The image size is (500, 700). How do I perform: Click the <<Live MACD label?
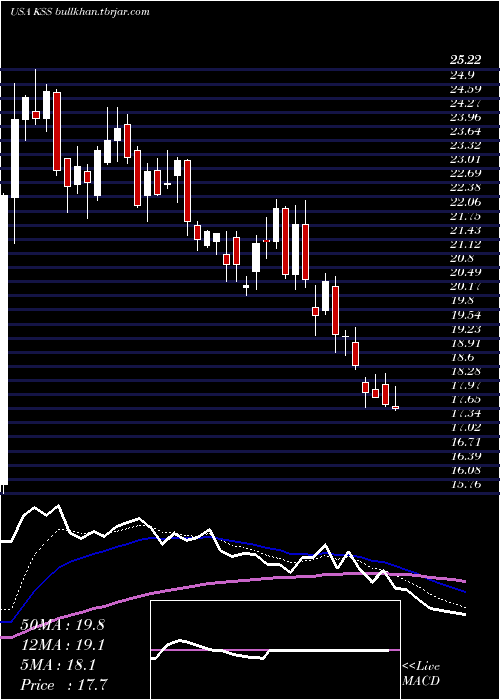[x=421, y=674]
